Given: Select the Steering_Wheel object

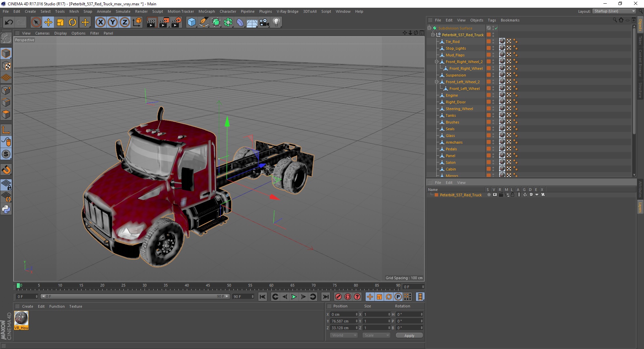Looking at the screenshot, I should click(x=459, y=109).
